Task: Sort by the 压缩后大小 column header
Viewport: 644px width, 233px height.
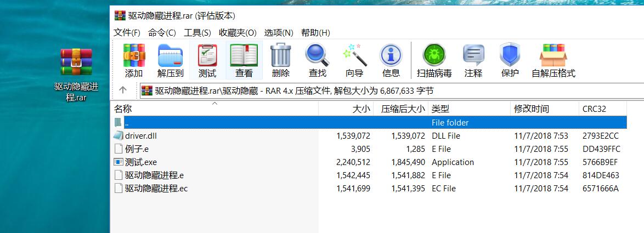Action: [401, 109]
